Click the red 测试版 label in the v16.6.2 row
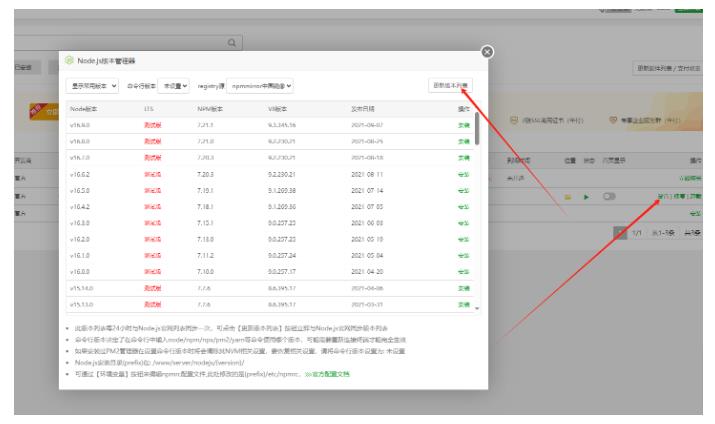Screen dimensions: 715x424 click(153, 175)
